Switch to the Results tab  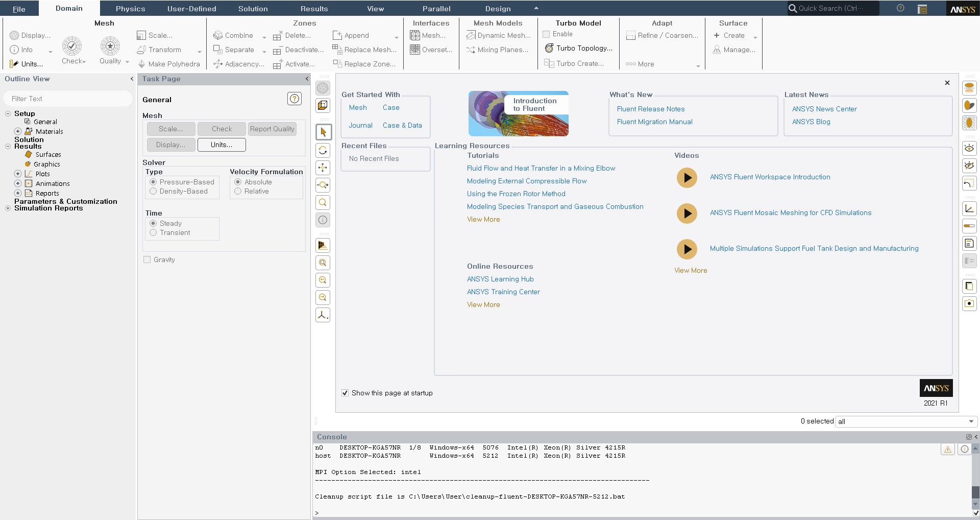pyautogui.click(x=314, y=9)
